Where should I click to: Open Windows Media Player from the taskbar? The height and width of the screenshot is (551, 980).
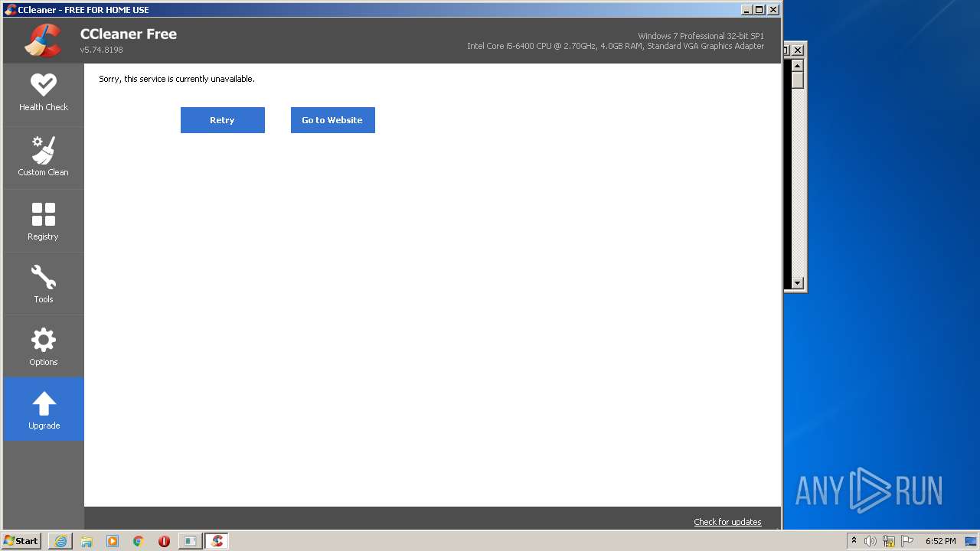point(113,541)
